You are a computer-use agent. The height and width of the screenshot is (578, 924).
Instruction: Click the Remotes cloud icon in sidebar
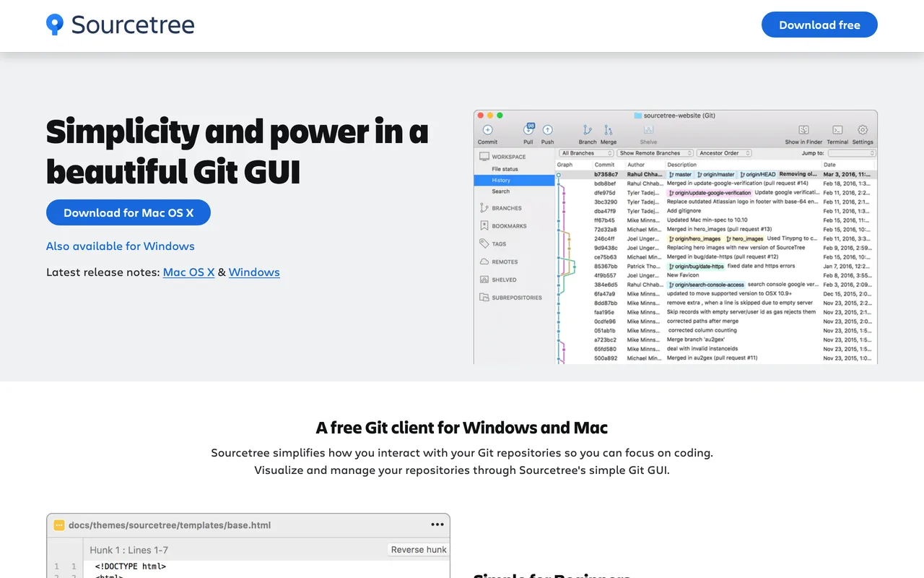pyautogui.click(x=484, y=262)
